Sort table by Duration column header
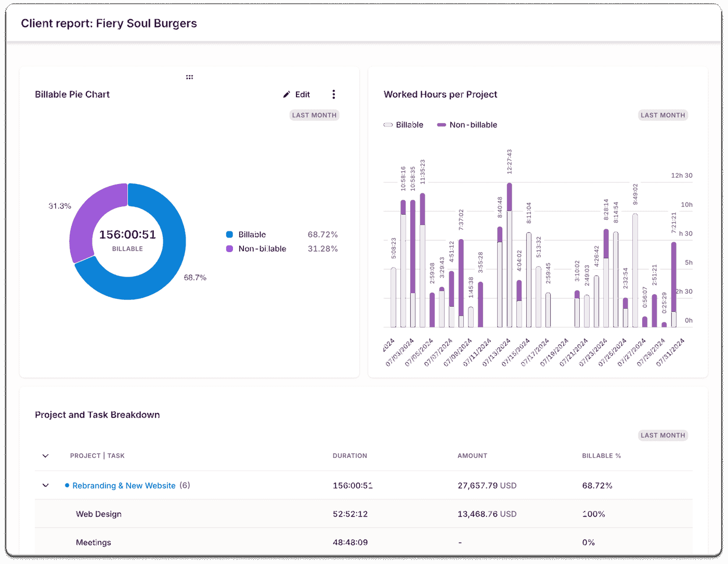This screenshot has width=728, height=564. 349,456
